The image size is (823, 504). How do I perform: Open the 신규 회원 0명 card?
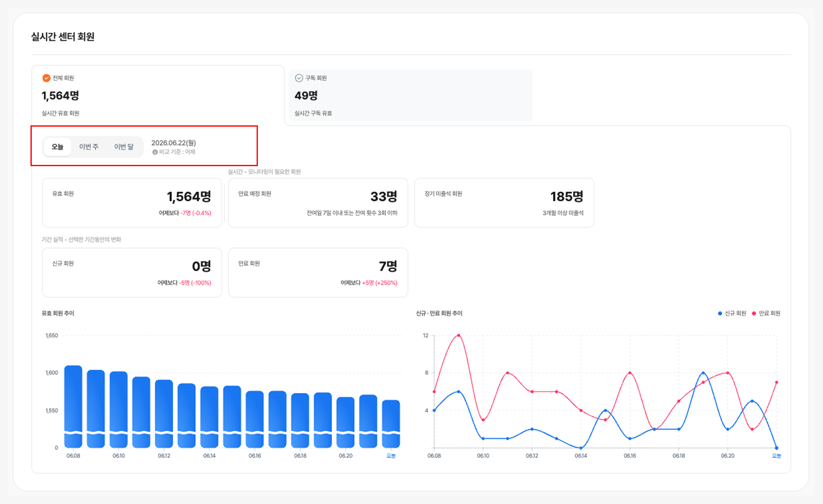[x=132, y=273]
